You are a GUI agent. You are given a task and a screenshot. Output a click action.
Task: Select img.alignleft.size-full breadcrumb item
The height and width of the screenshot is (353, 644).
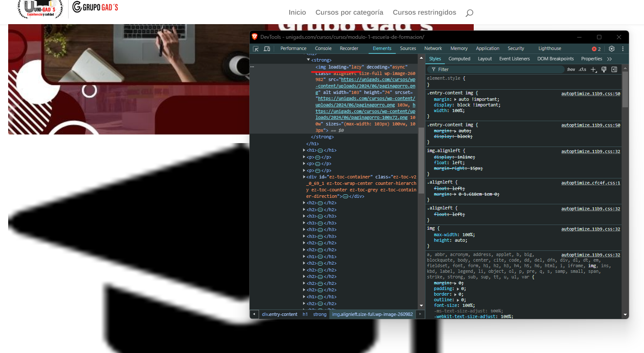point(372,314)
